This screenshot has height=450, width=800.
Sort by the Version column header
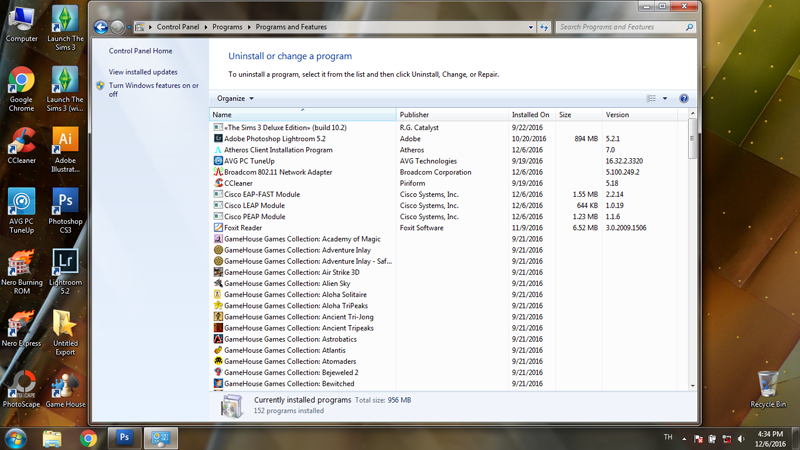coord(640,115)
